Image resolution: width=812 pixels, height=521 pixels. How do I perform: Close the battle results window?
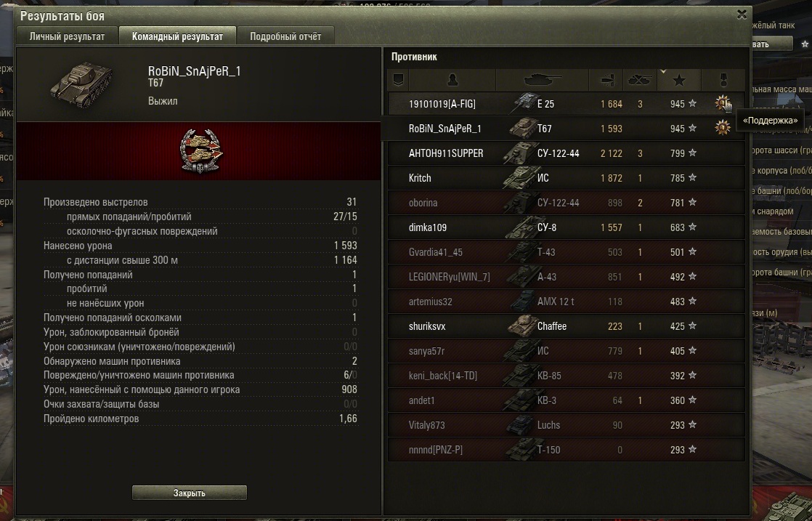[x=742, y=15]
